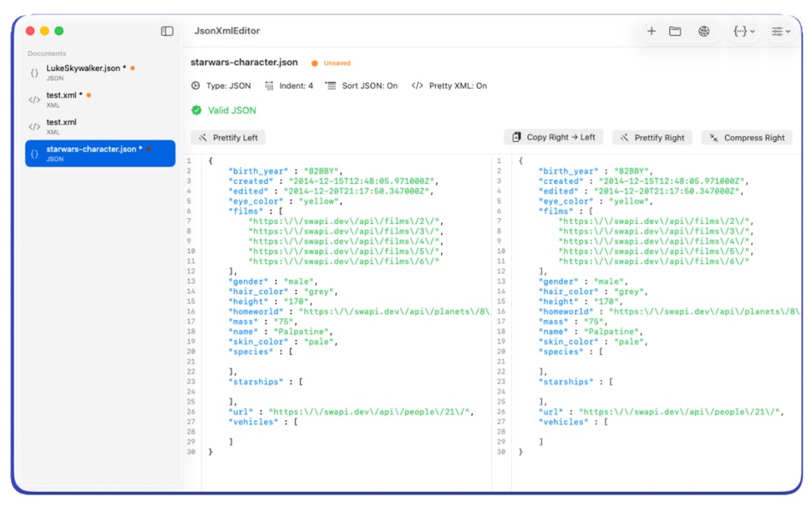Open the settings sliders menu
Viewport: 812px width, 508px height.
[776, 31]
